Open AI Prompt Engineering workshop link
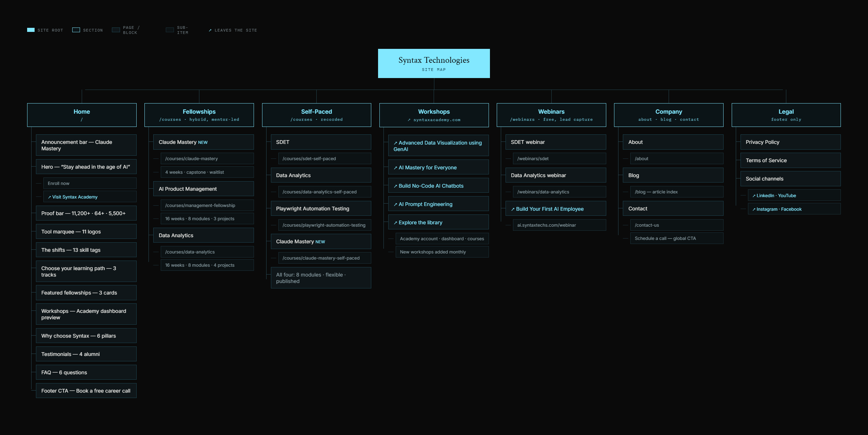868x435 pixels. coord(438,204)
